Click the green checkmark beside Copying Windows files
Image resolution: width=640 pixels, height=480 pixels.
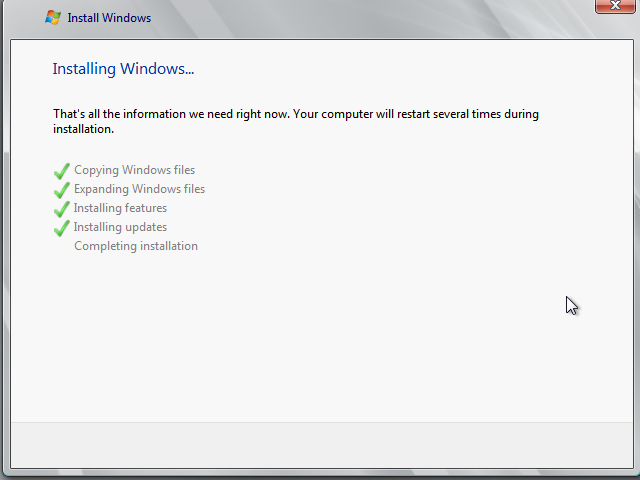(x=62, y=171)
